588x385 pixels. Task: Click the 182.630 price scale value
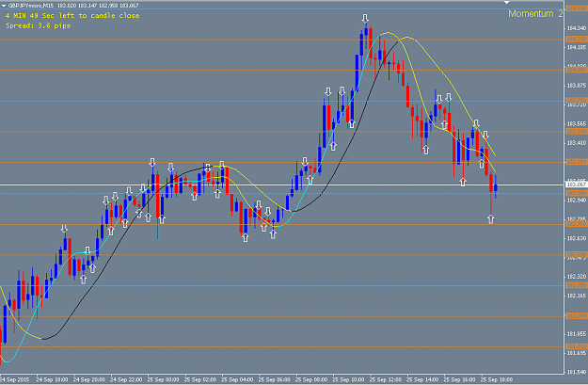point(577,238)
